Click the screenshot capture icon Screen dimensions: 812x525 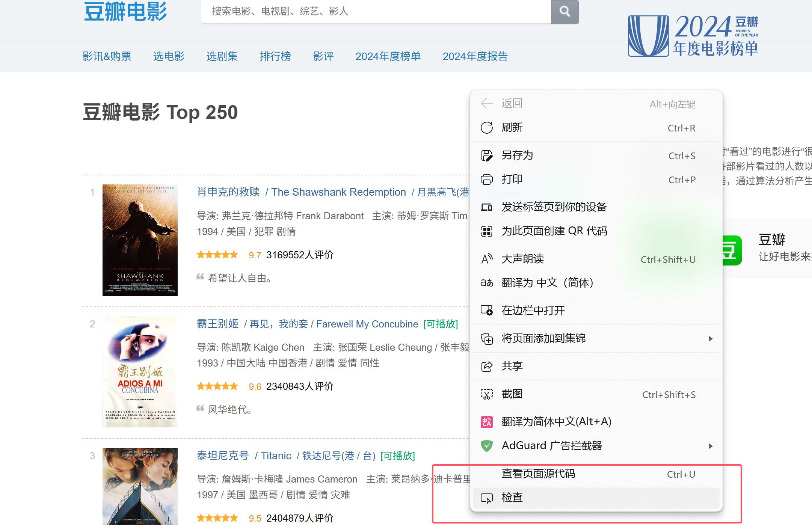coord(487,394)
